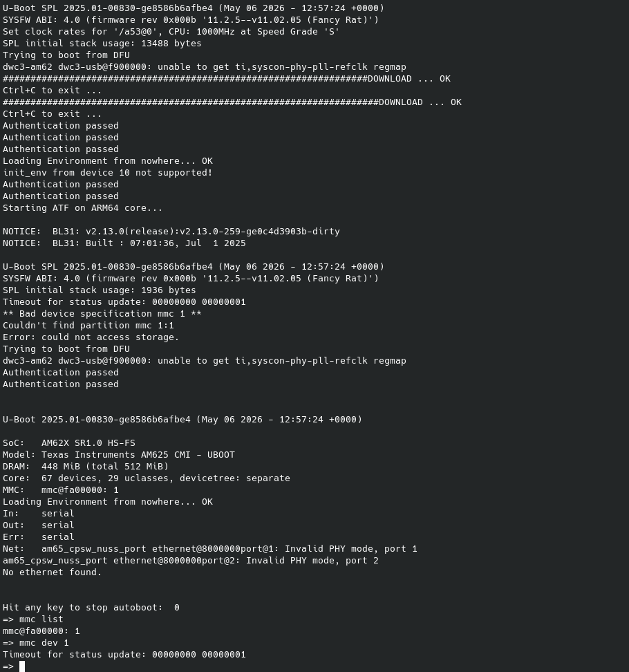This screenshot has height=672, width=629.
Task: Click the 'DRAM: 448 MiB' line
Action: click(x=86, y=466)
